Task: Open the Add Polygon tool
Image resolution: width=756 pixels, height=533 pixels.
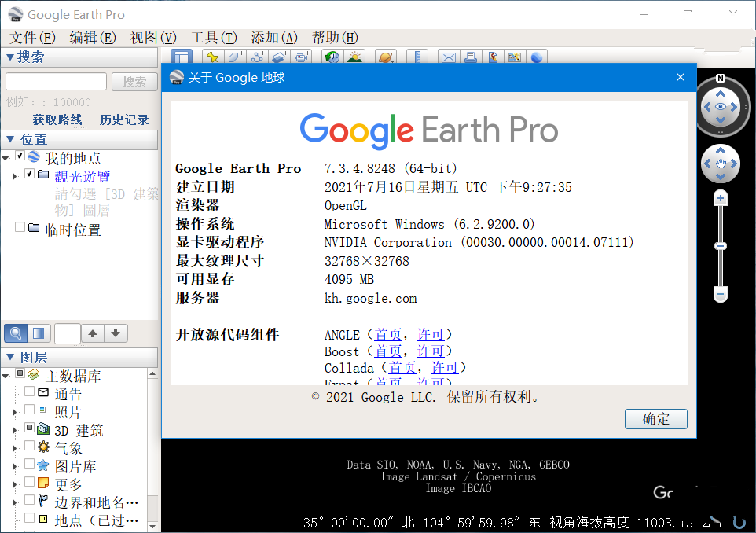Action: pyautogui.click(x=235, y=57)
